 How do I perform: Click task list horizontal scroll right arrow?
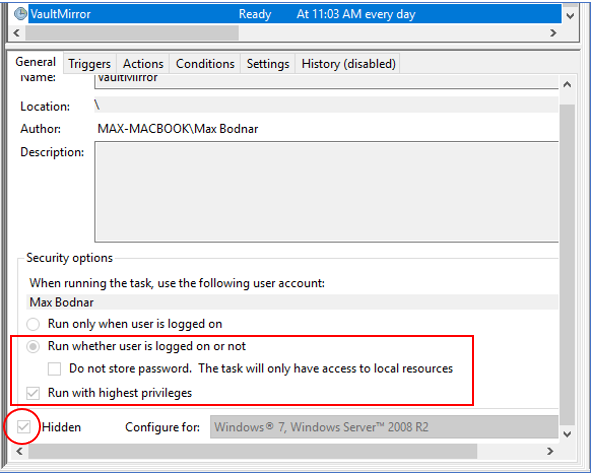click(x=553, y=33)
